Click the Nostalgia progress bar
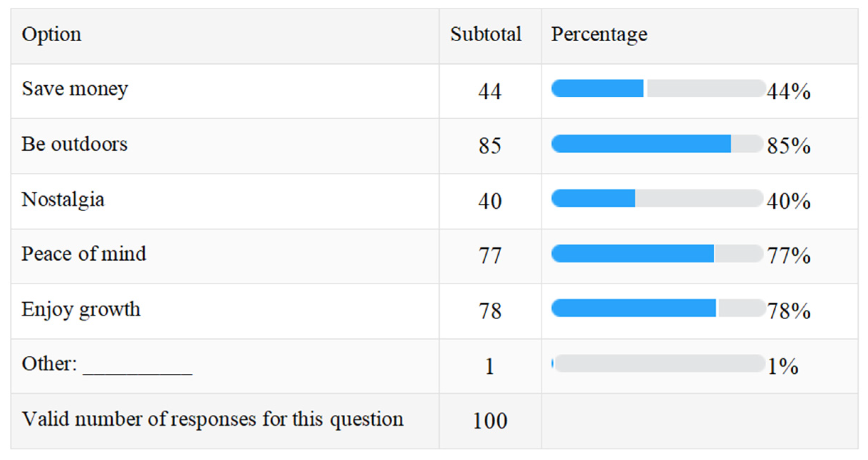 [x=657, y=198]
